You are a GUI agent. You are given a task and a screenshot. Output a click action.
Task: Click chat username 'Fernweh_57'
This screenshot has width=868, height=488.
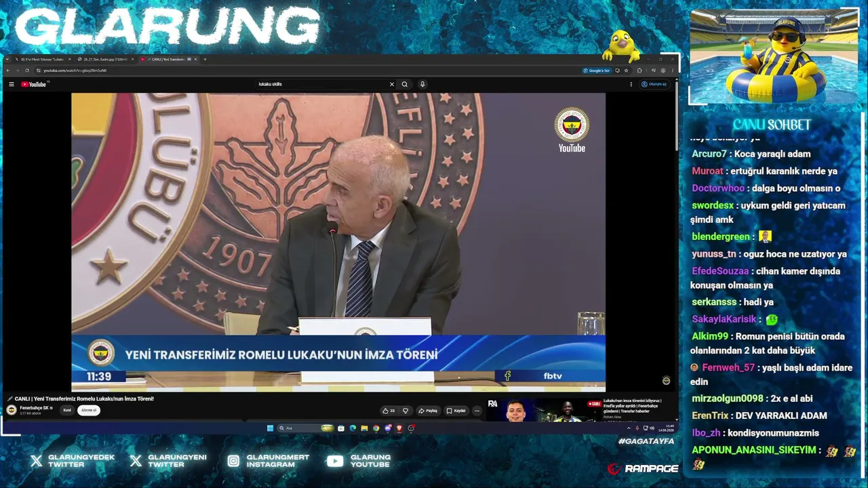(728, 367)
